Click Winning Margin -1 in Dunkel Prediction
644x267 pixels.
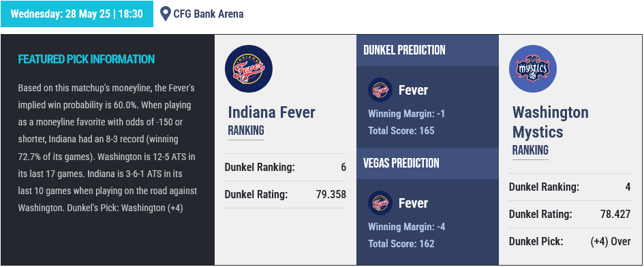pos(407,113)
